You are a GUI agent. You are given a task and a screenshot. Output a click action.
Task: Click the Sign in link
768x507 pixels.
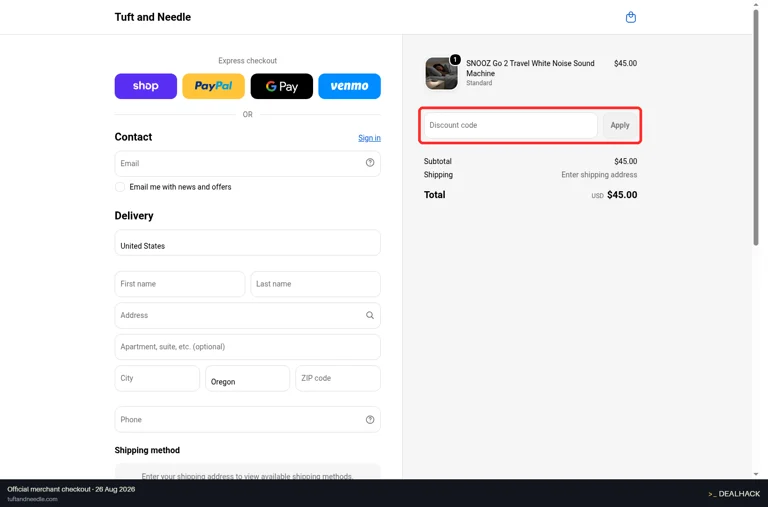pyautogui.click(x=369, y=138)
